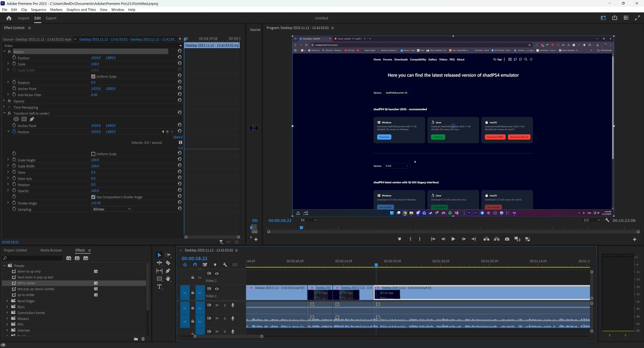Click Extract button in Program monitor
The image size is (644, 348).
coord(496,239)
